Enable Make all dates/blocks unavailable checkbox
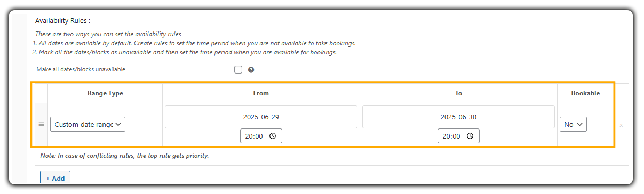 click(238, 70)
